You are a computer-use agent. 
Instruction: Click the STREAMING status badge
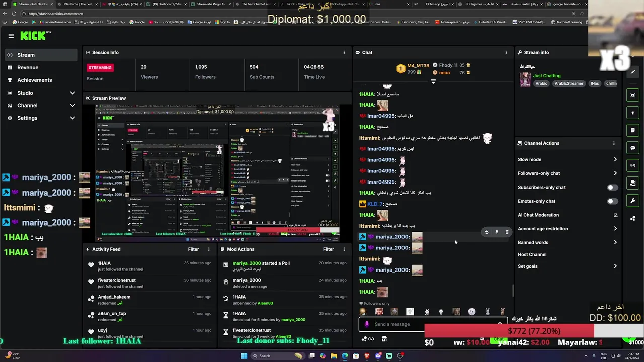[x=100, y=68]
